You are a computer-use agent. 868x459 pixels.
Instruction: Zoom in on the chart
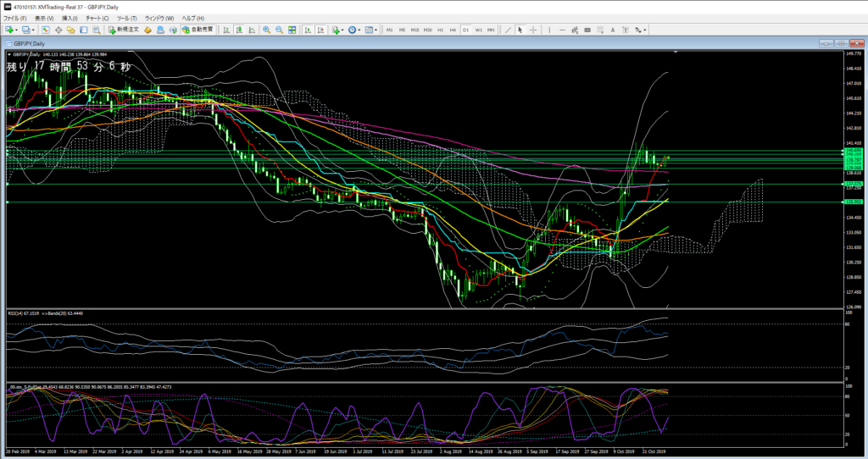267,30
